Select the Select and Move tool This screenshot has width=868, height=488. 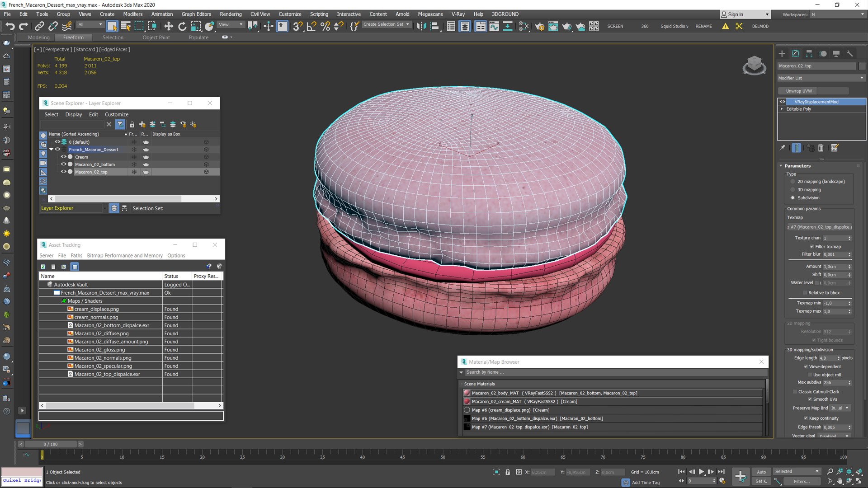click(169, 26)
